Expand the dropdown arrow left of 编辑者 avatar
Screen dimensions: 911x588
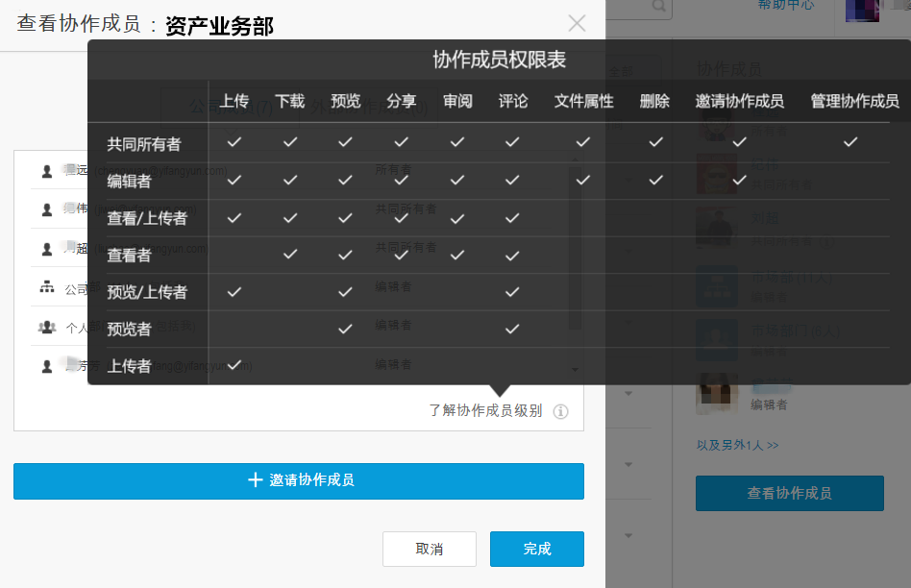click(x=628, y=393)
